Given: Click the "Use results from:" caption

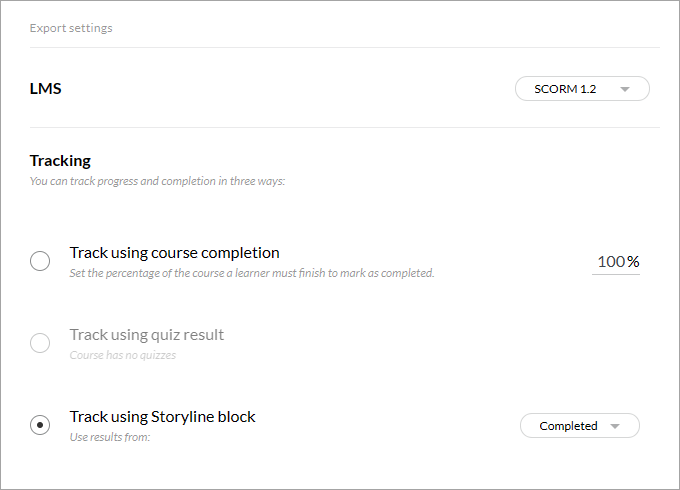Looking at the screenshot, I should [109, 437].
